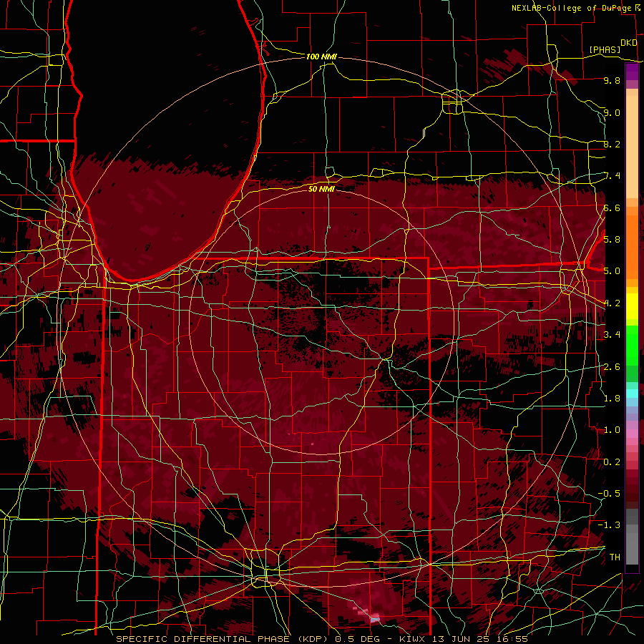Pick the orange segment of color bar
Image resolution: width=644 pixels, height=644 pixels.
point(632,246)
